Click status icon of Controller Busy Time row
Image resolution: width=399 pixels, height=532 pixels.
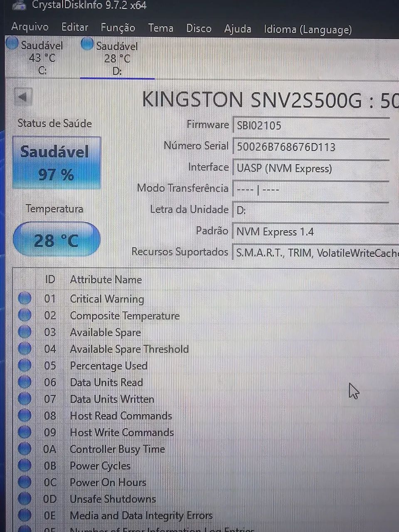click(25, 448)
